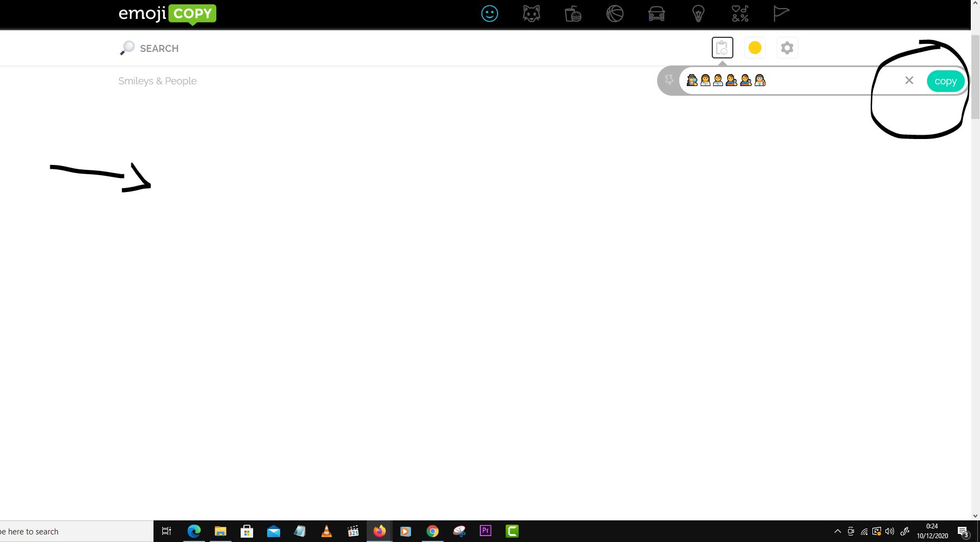Switch to Firefox on the taskbar

tap(379, 531)
